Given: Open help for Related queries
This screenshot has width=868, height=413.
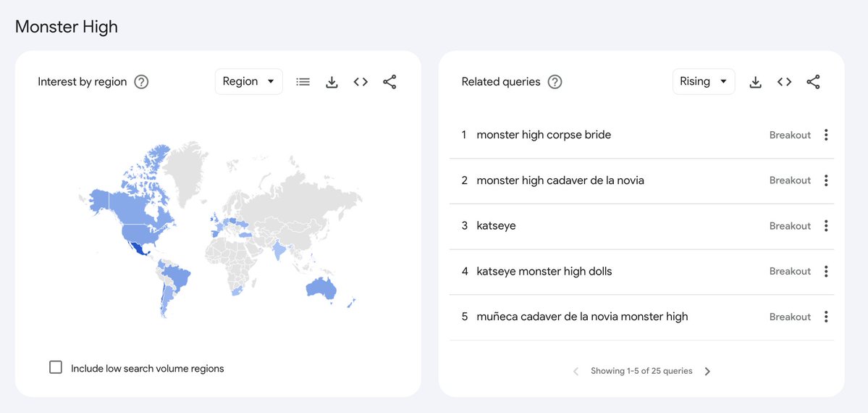Looking at the screenshot, I should point(555,82).
